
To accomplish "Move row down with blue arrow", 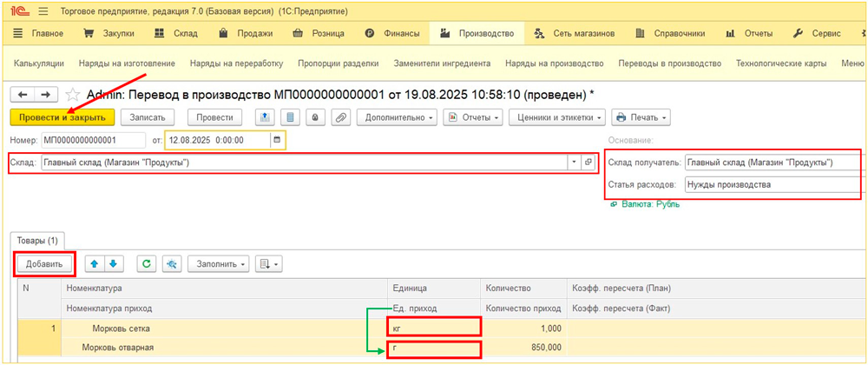I will 112,263.
